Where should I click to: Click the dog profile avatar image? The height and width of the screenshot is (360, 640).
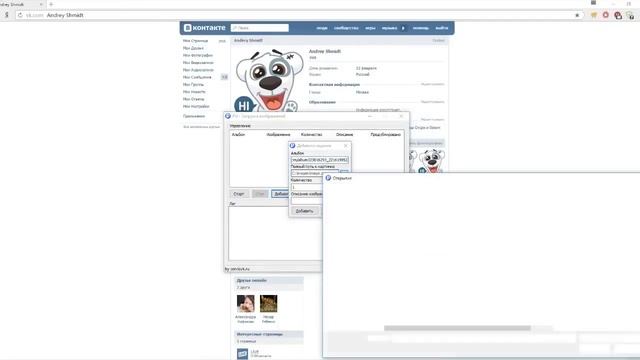coord(269,80)
